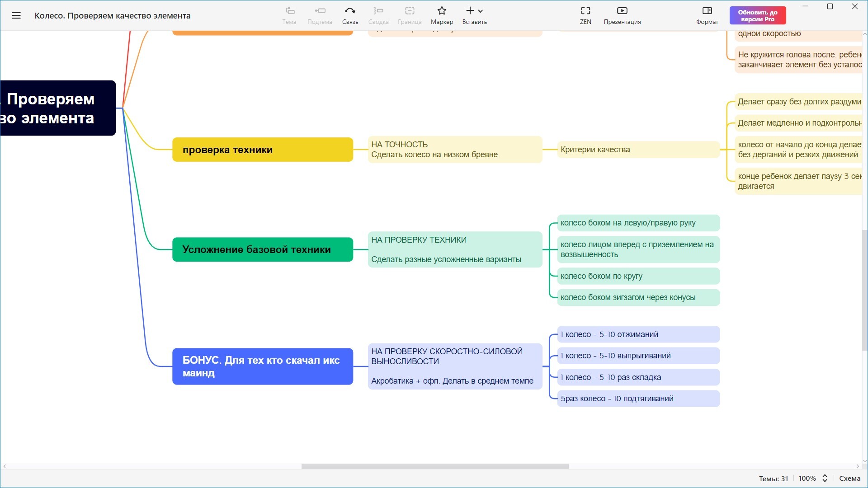This screenshot has width=868, height=488.
Task: Select the Критерии качества subtopic
Action: point(638,150)
